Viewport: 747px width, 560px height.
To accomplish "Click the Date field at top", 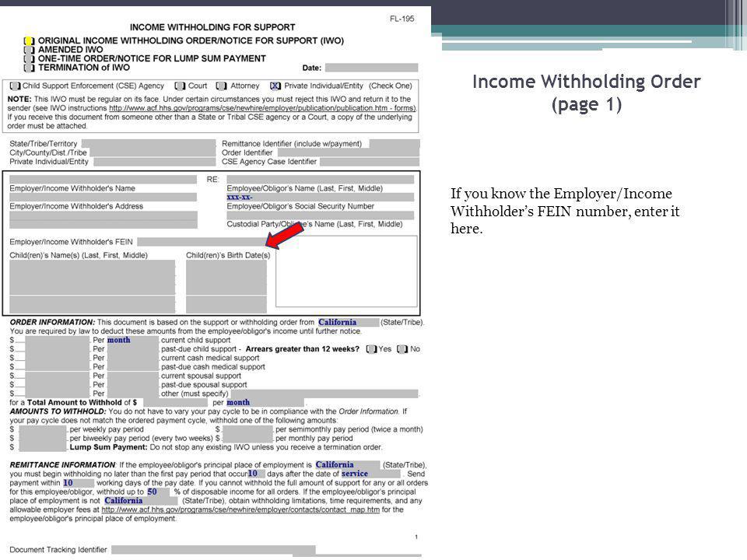I will pyautogui.click(x=372, y=68).
